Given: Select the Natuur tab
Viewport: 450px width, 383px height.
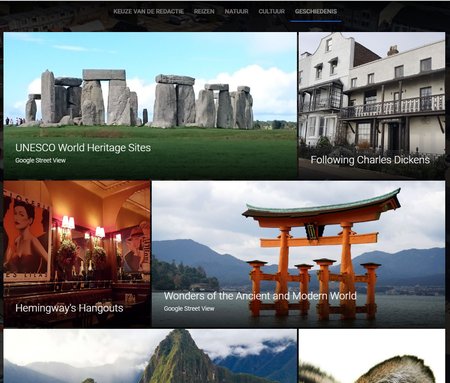Looking at the screenshot, I should coord(236,11).
